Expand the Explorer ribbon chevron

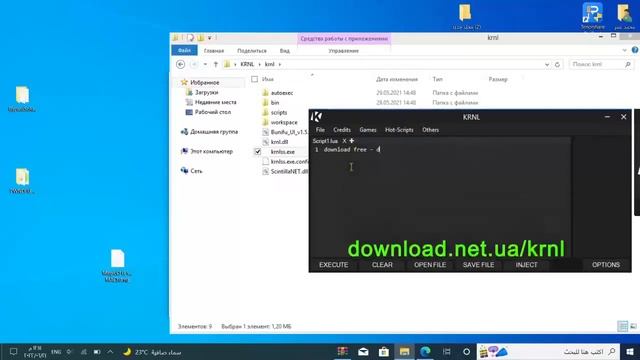tap(624, 50)
